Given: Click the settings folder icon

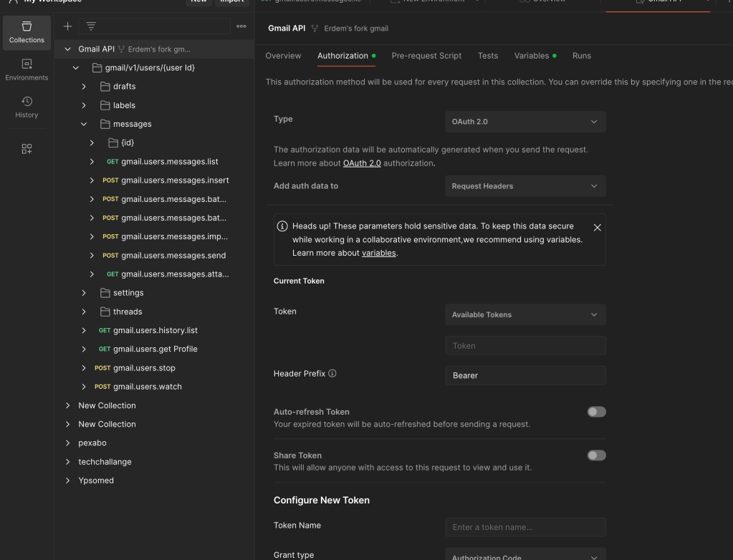Looking at the screenshot, I should coord(105,293).
